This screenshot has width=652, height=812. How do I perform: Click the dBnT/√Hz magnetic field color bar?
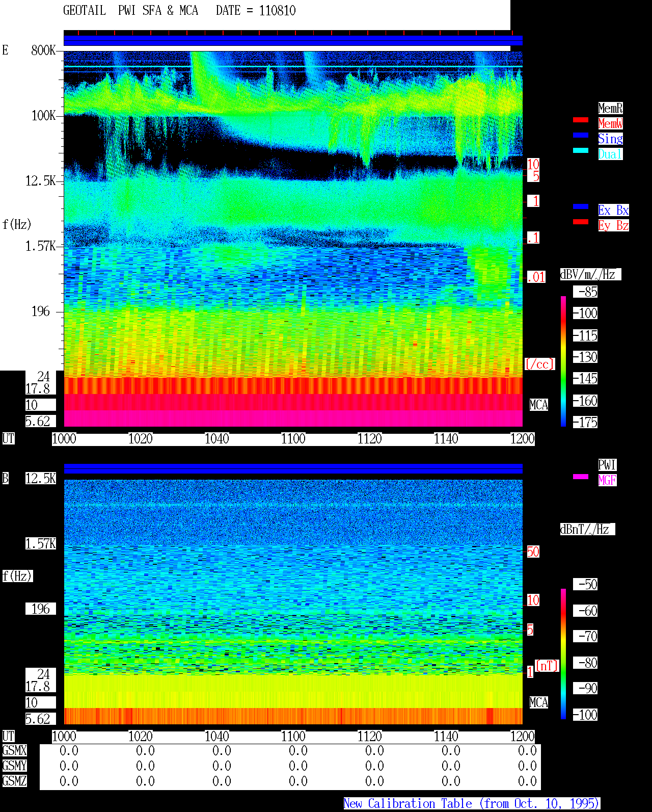[563, 654]
